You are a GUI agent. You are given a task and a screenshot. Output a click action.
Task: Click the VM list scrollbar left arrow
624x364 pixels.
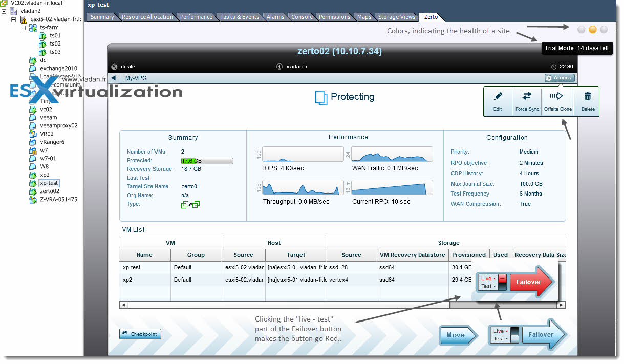pos(123,305)
